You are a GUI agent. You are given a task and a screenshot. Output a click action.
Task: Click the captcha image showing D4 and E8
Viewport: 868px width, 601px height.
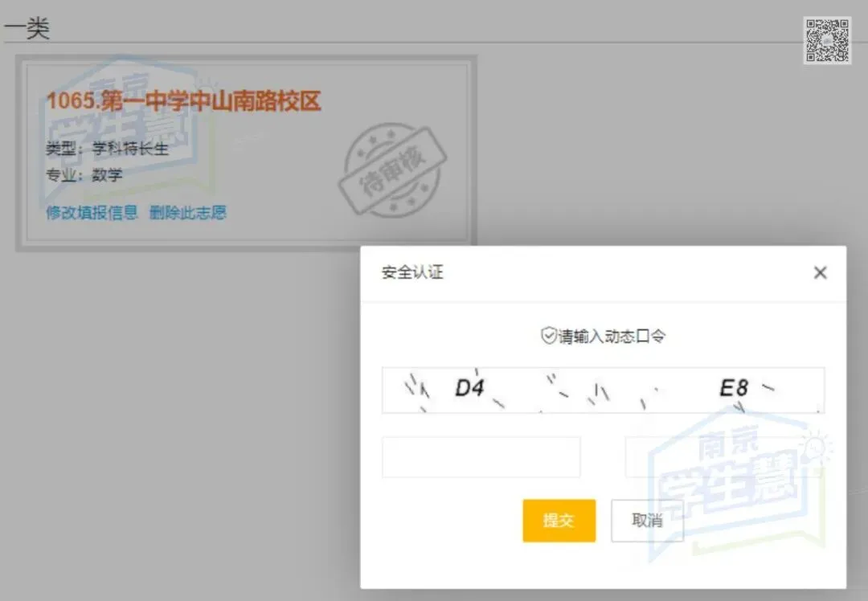[x=603, y=390]
